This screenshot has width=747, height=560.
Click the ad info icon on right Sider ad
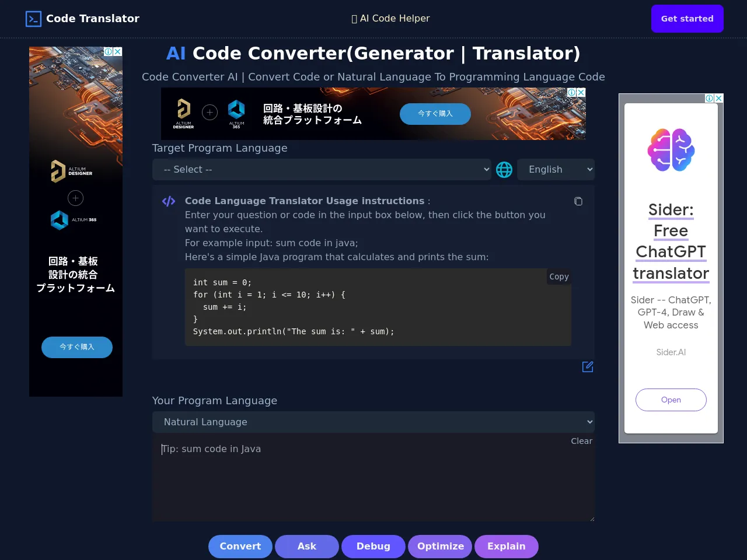(709, 98)
